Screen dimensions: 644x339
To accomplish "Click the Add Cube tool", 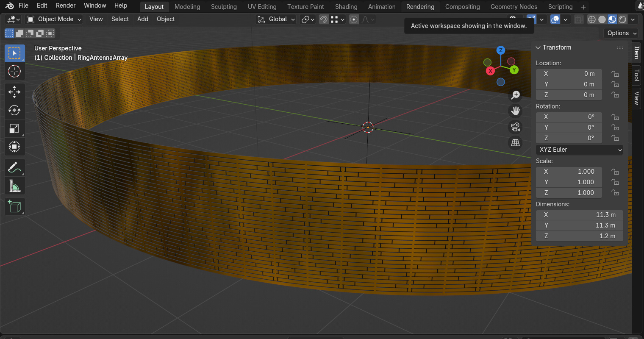I will point(14,206).
